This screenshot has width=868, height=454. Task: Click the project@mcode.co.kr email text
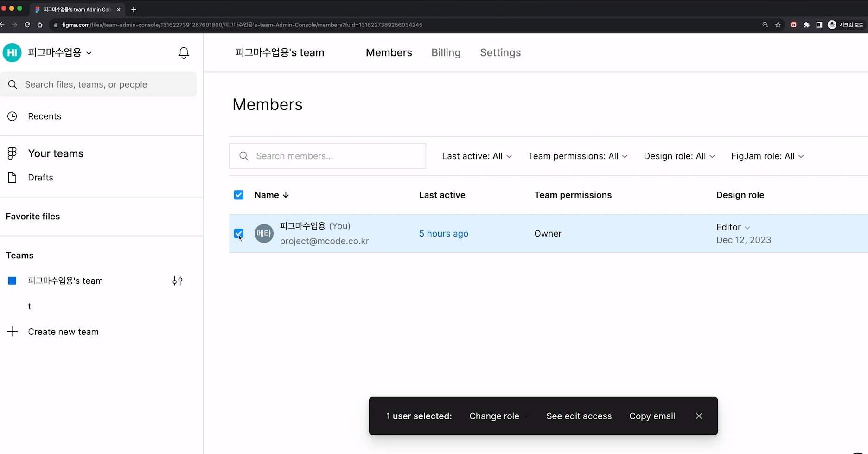[x=325, y=241]
